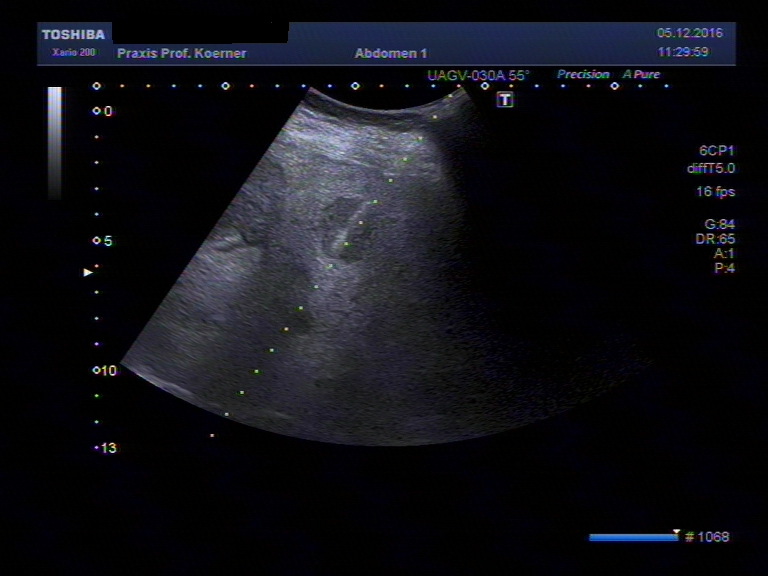Click the Precision indicator
768x576 pixels.
click(583, 74)
